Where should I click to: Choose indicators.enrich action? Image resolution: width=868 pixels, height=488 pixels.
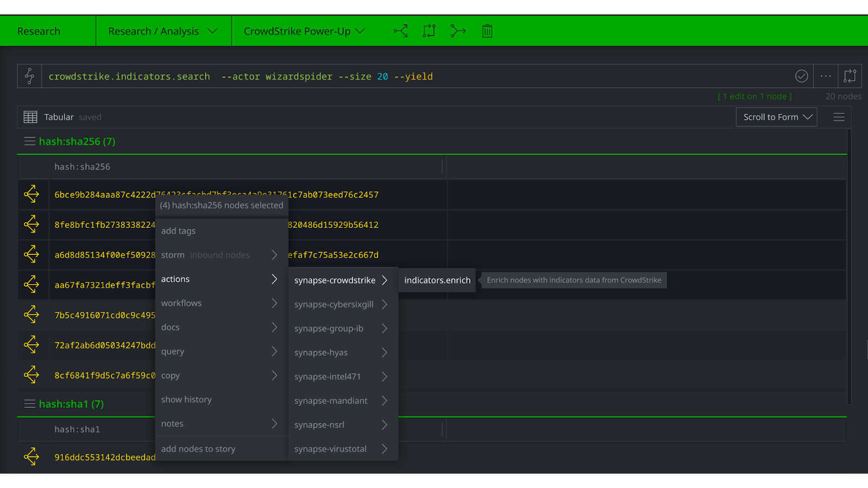tap(437, 280)
